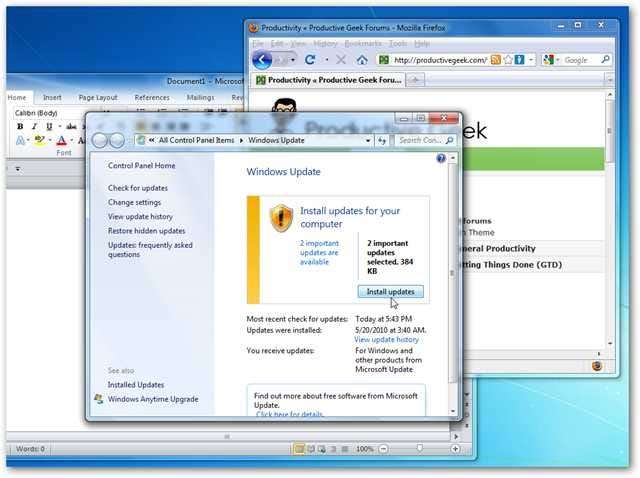The width and height of the screenshot is (640, 478).
Task: Click the Control Panel forward button
Action: (117, 140)
